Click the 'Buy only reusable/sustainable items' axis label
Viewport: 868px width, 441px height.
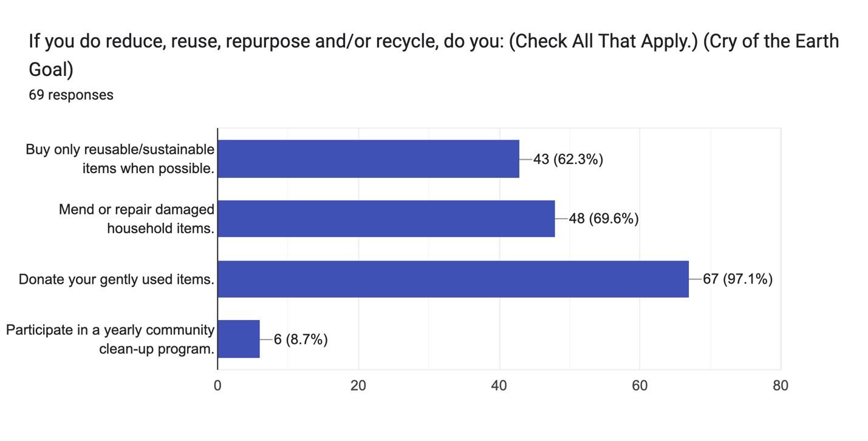[x=120, y=159]
